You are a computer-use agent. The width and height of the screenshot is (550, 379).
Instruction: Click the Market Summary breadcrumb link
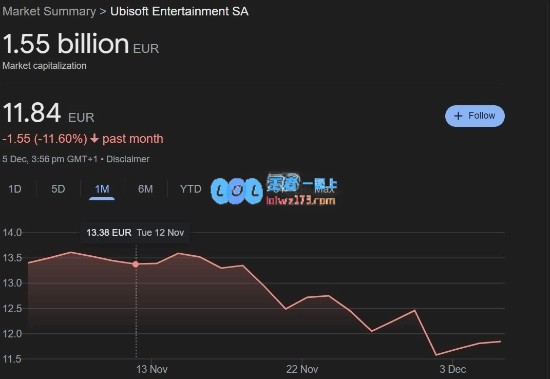coord(49,12)
